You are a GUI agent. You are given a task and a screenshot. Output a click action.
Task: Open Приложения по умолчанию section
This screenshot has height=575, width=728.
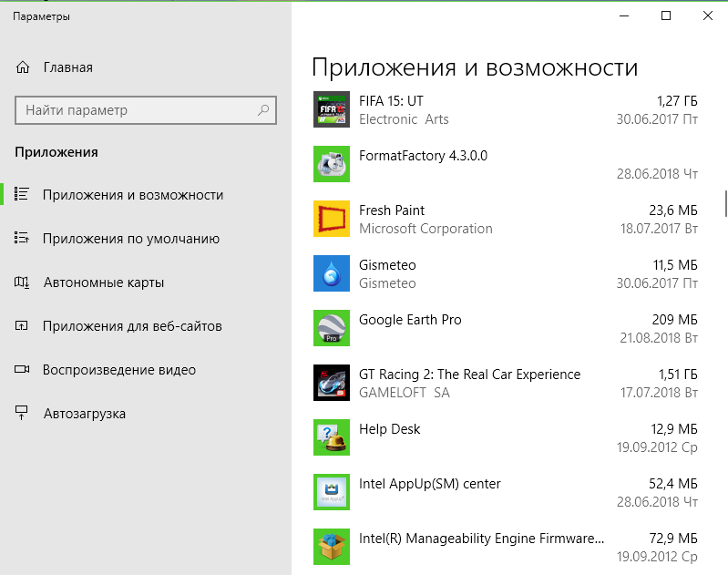131,238
